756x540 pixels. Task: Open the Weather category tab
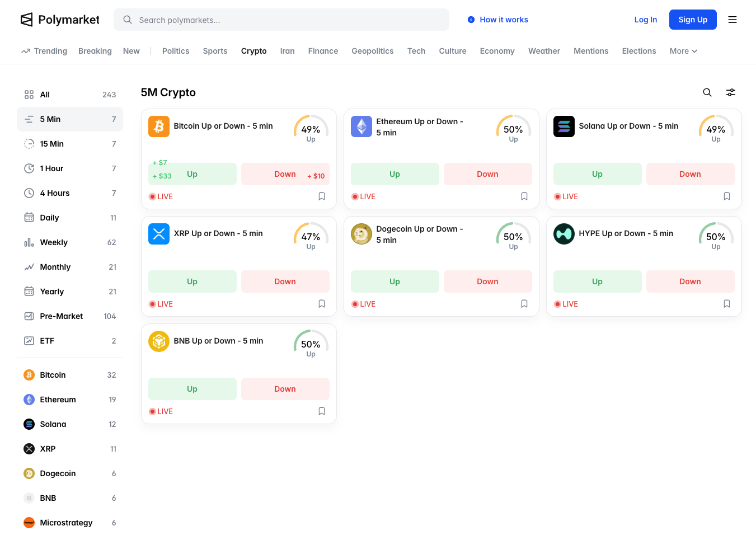(544, 51)
